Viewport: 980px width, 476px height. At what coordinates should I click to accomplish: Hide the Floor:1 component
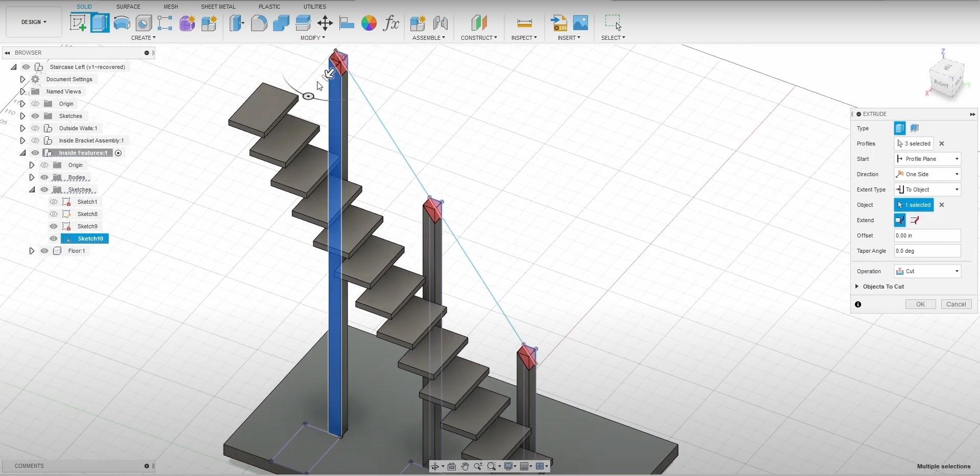(x=44, y=251)
